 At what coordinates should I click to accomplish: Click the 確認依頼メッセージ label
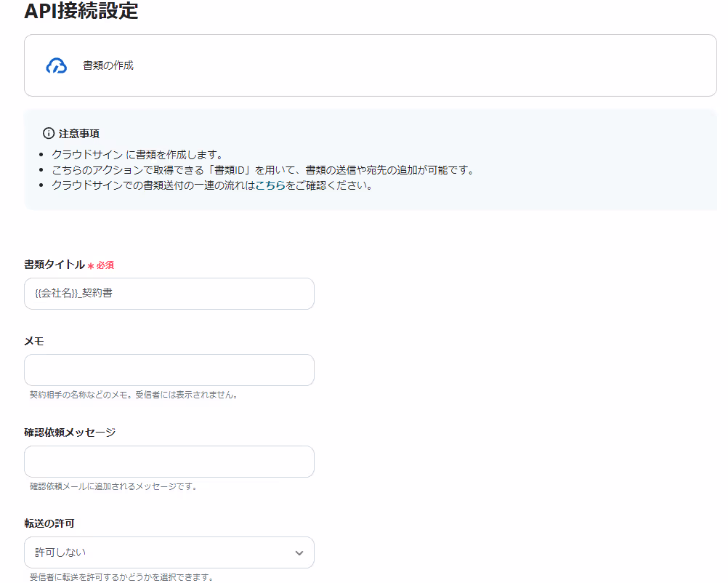(70, 433)
